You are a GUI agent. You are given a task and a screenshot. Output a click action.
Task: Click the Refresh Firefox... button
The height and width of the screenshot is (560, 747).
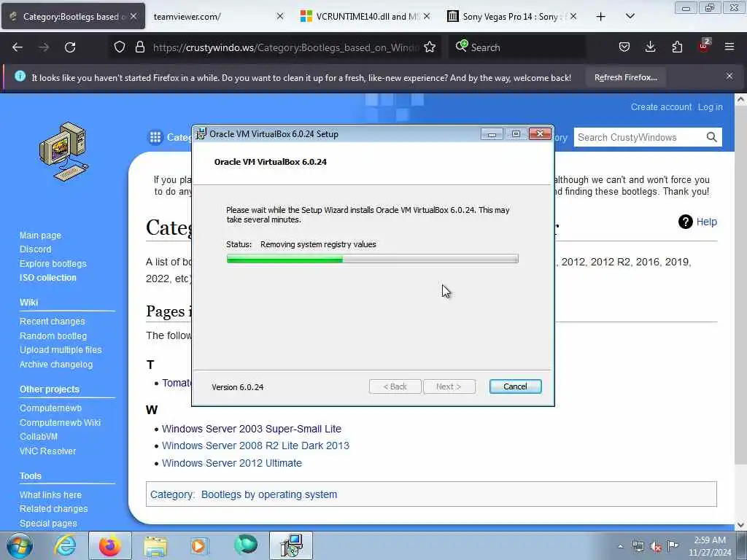(625, 77)
